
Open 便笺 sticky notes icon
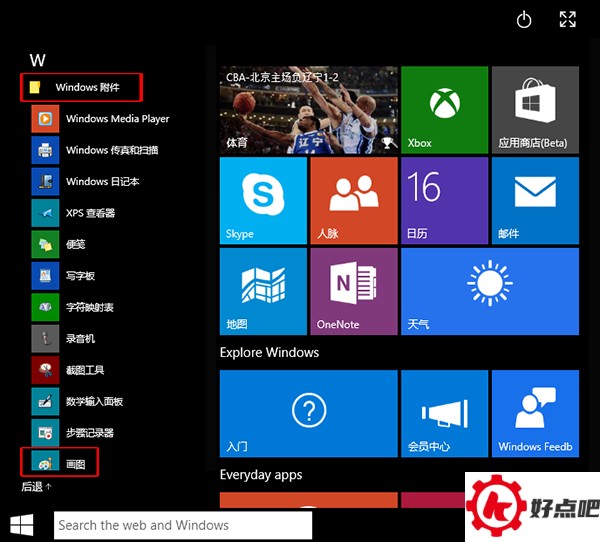(x=45, y=244)
